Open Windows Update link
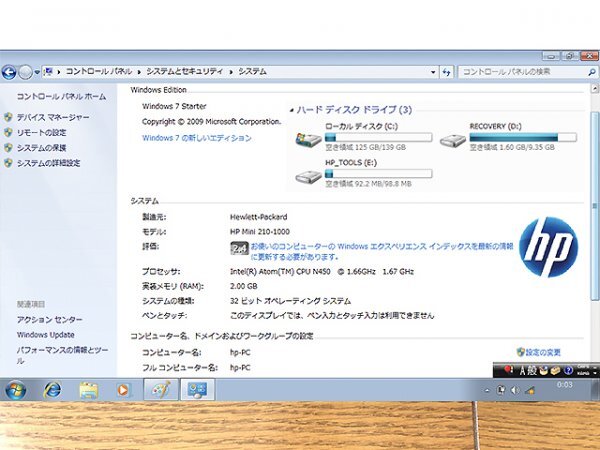This screenshot has width=600, height=450. point(46,335)
